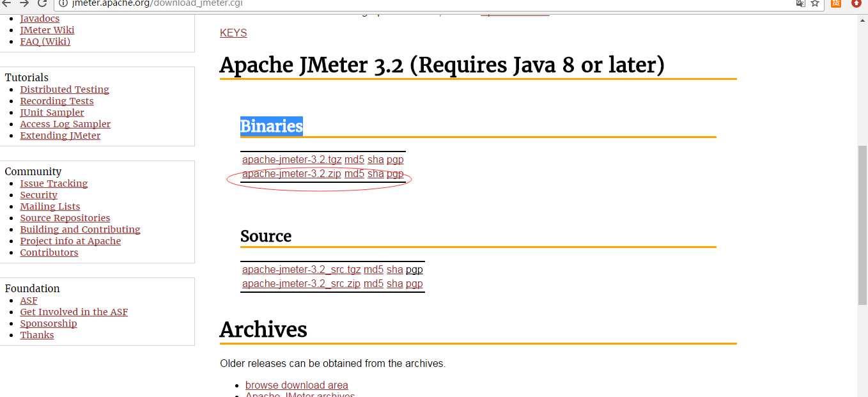The height and width of the screenshot is (397, 868).
Task: Download apache-jmeter-3.2_src.tgz source
Action: tap(301, 269)
